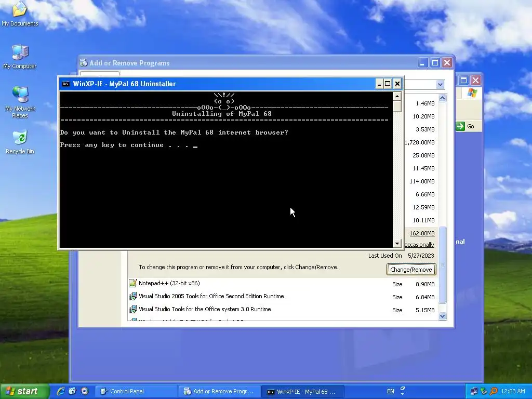Click the green Go arrow in Control Panel
The width and height of the screenshot is (532, 399).
(x=460, y=126)
